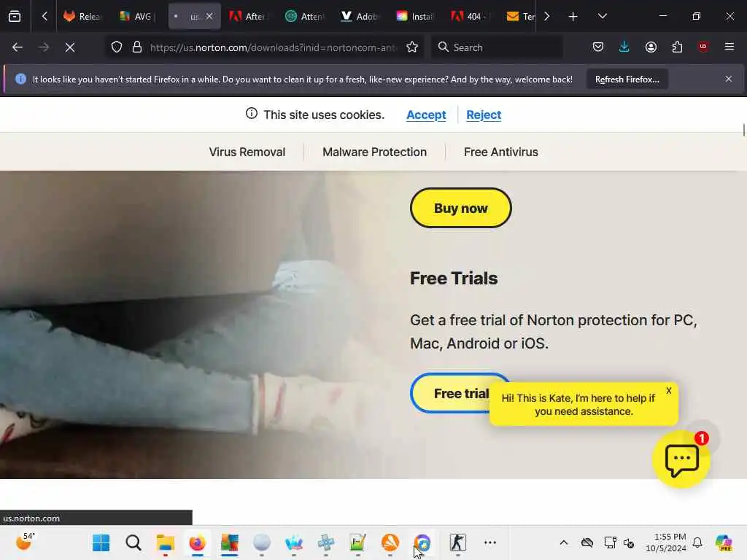Open tracking protection shield icon
The image size is (747, 560).
117,47
